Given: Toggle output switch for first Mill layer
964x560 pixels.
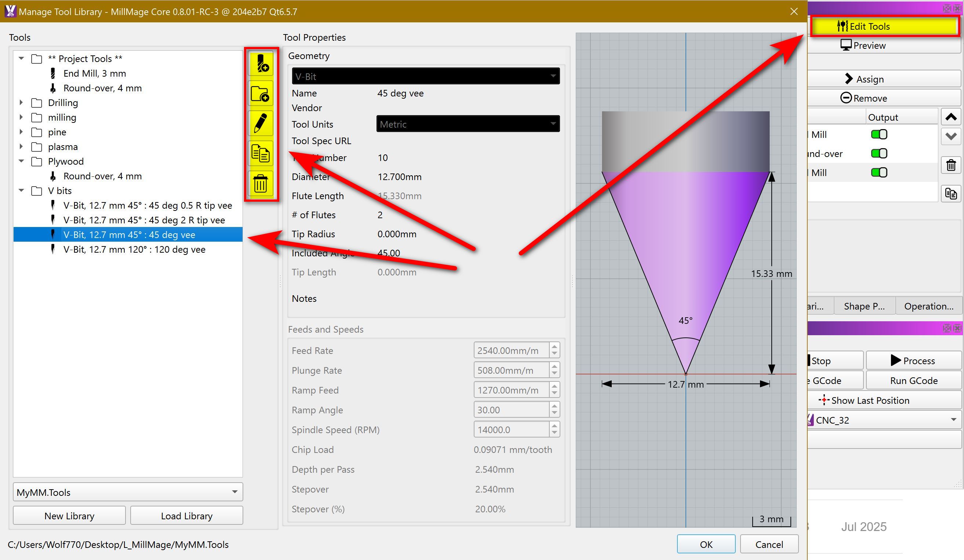Looking at the screenshot, I should 879,135.
